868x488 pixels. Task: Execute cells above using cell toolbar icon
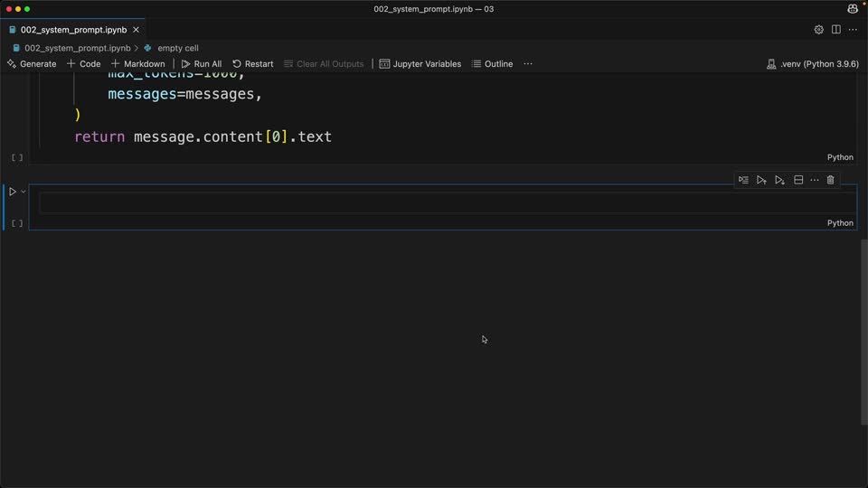click(761, 180)
